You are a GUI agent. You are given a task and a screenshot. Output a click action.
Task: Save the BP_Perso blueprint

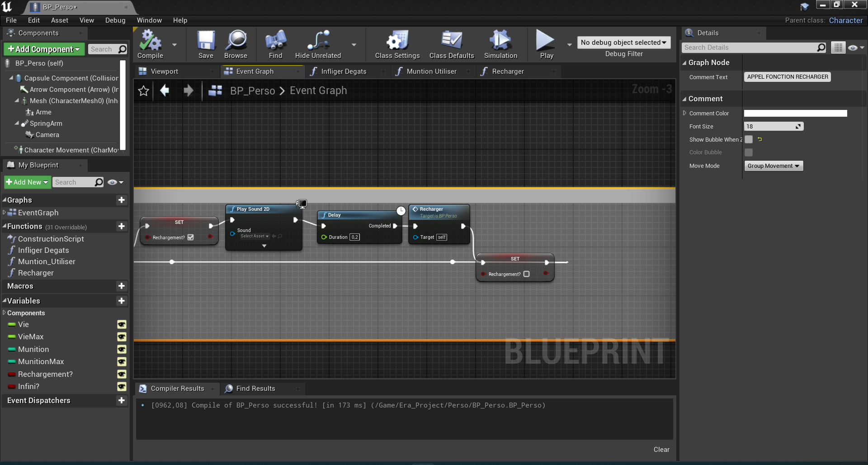206,44
